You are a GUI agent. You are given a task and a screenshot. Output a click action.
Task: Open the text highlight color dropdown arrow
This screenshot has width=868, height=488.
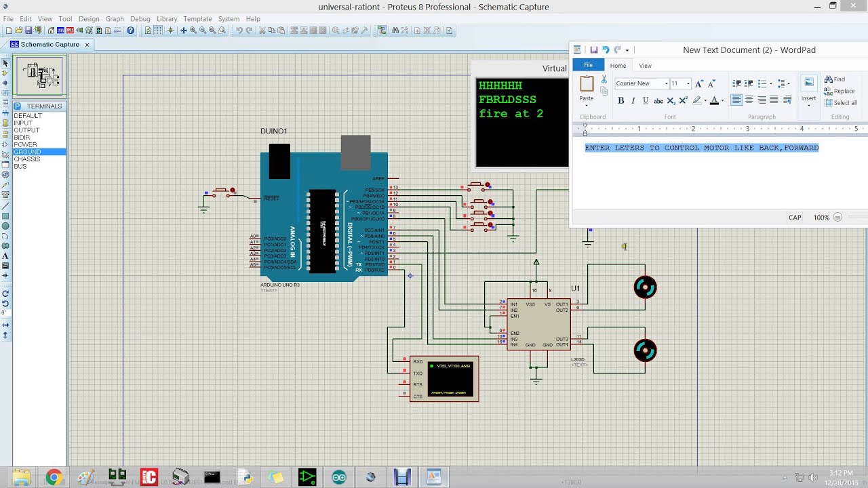704,100
